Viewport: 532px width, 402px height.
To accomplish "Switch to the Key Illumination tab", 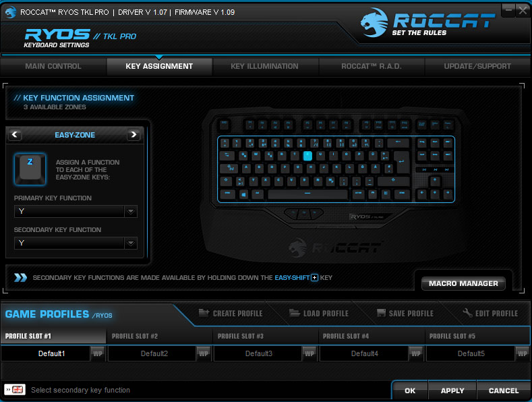I will [264, 67].
